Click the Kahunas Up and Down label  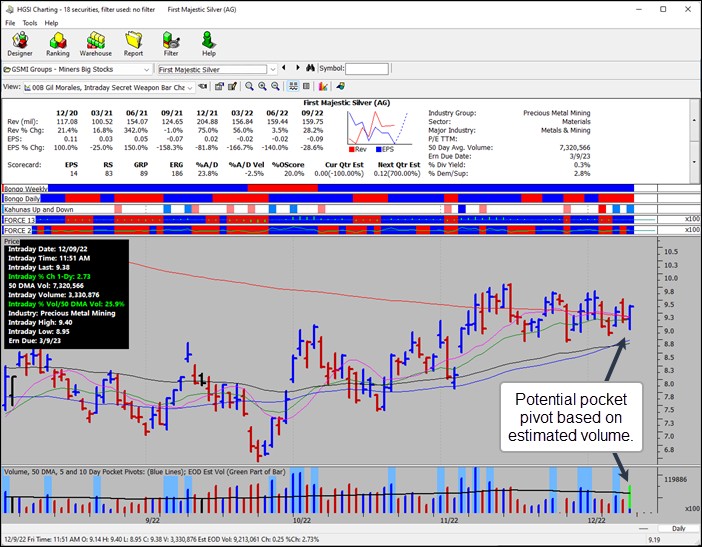[x=39, y=209]
